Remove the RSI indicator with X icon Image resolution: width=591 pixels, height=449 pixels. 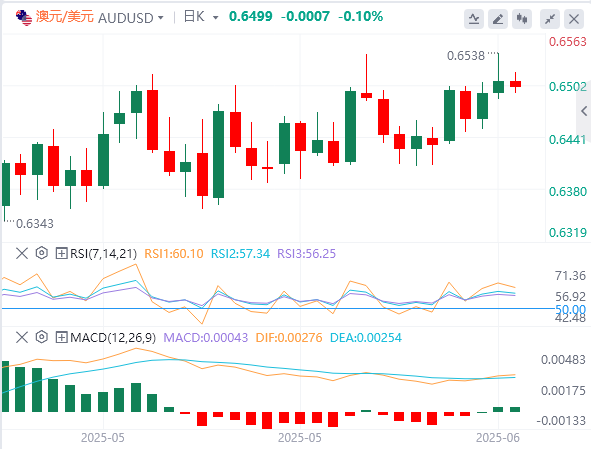coord(22,253)
